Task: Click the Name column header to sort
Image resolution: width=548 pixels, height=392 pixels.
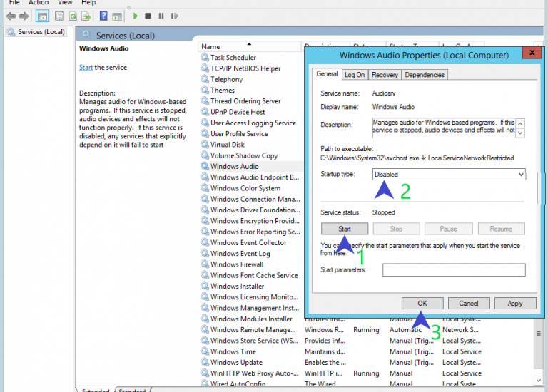Action: click(249, 46)
